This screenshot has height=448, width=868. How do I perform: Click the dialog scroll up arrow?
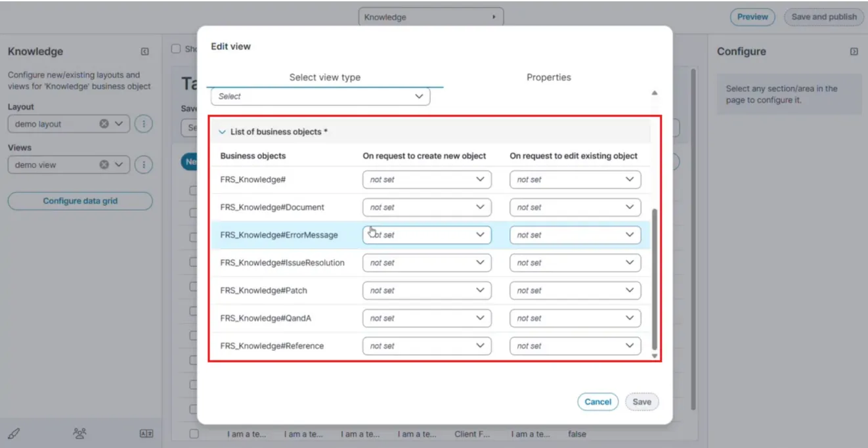[655, 93]
